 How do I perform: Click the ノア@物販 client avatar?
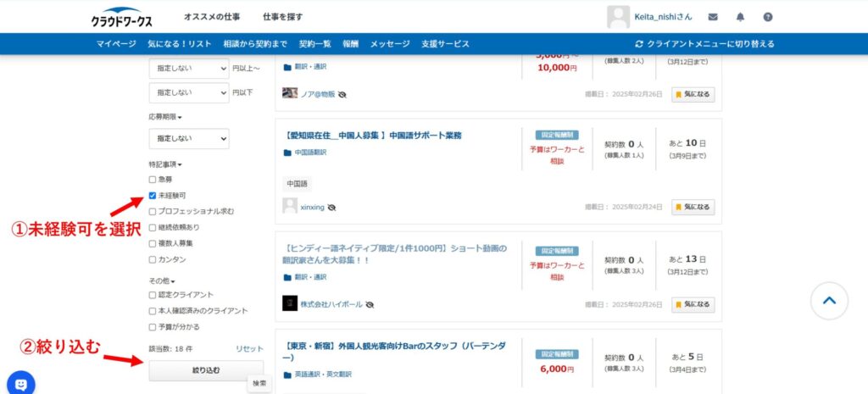(x=290, y=93)
